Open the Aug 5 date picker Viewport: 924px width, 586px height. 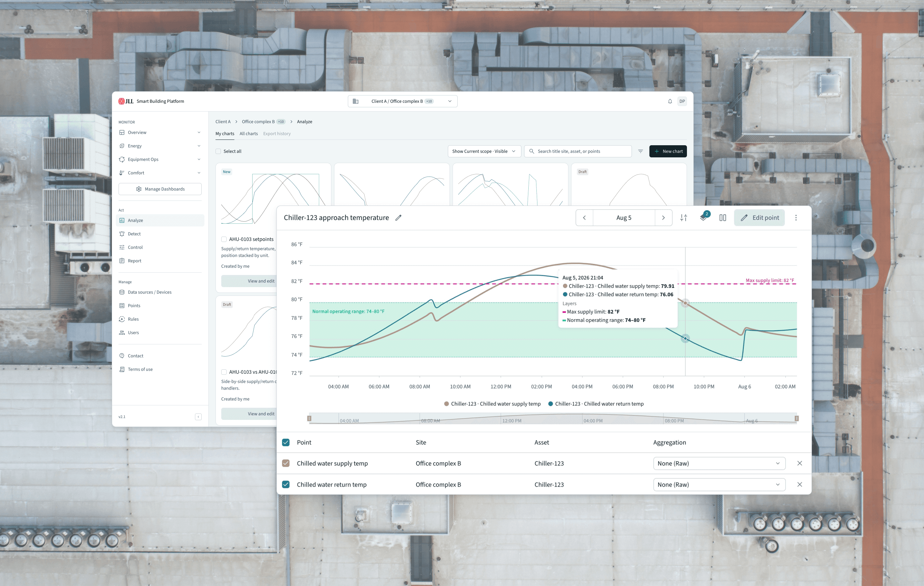click(x=624, y=218)
